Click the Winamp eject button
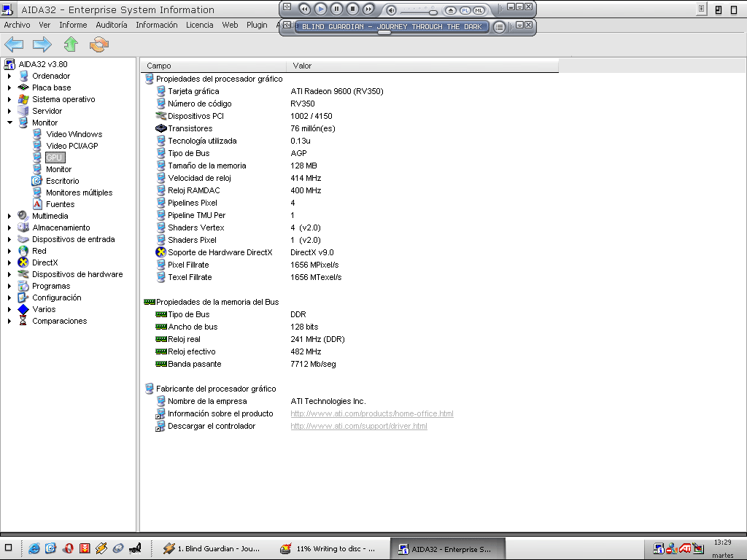747x560 pixels. click(450, 10)
